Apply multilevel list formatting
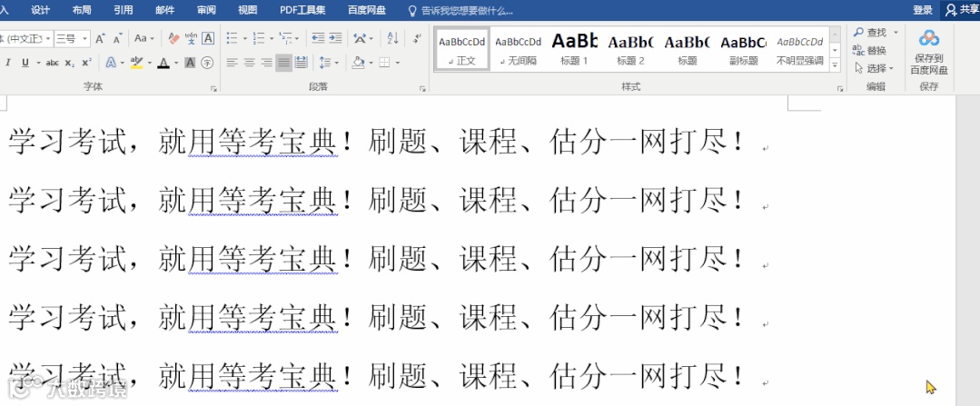 tap(285, 39)
